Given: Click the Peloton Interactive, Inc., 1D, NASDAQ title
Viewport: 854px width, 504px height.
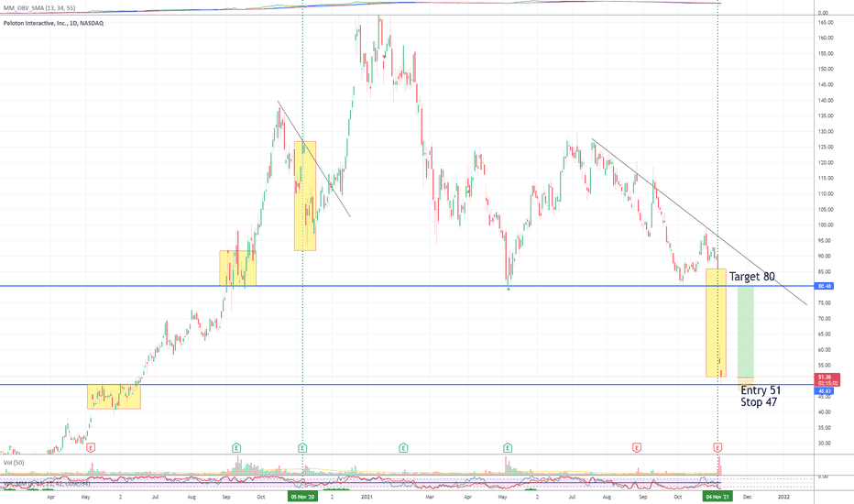Looking at the screenshot, I should 53,23.
